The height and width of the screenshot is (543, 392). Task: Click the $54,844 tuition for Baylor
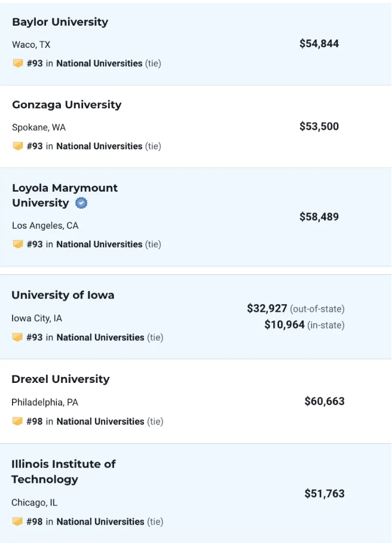point(319,44)
